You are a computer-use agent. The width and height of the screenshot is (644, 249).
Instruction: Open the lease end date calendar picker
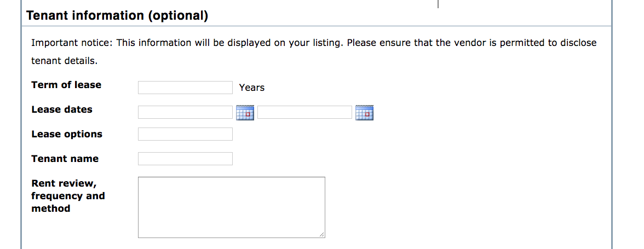click(364, 113)
